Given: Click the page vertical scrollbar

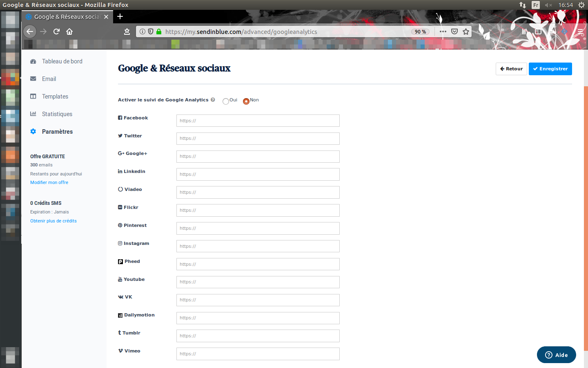Looking at the screenshot, I should click(x=586, y=218).
